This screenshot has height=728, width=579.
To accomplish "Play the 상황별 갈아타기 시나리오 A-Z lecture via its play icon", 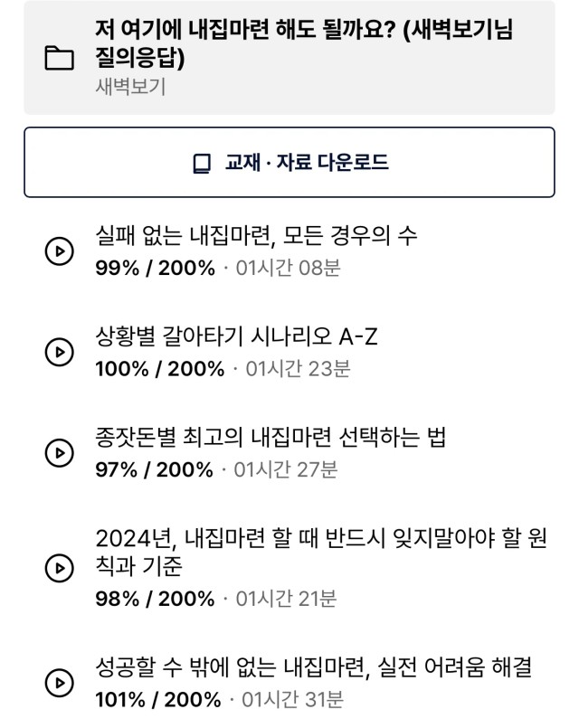I will [59, 352].
